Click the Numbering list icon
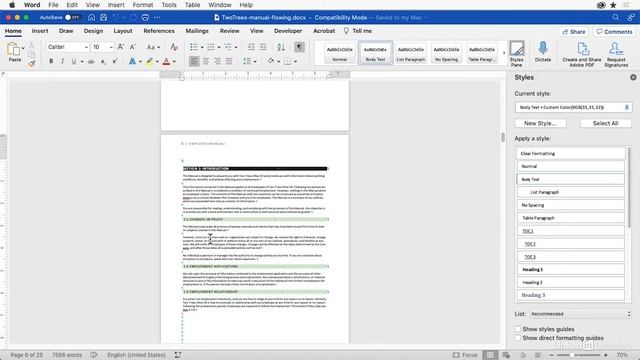 211,47
